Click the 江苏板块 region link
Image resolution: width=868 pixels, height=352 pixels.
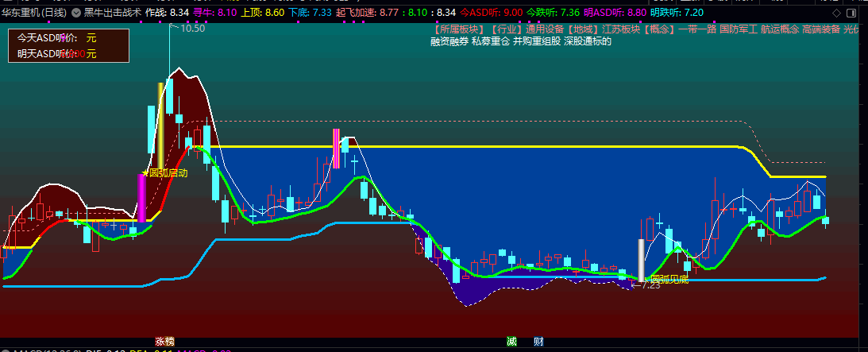[x=621, y=29]
